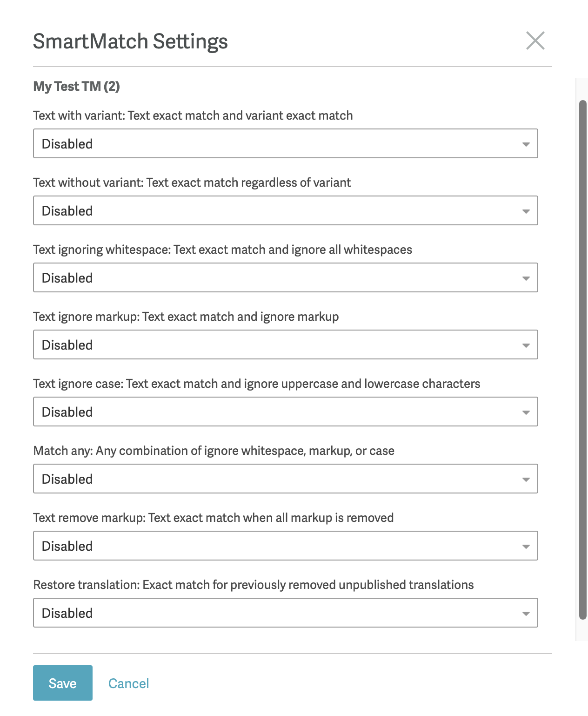The image size is (588, 716).
Task: Click the arrow icon on Match any
Action: [x=526, y=480]
